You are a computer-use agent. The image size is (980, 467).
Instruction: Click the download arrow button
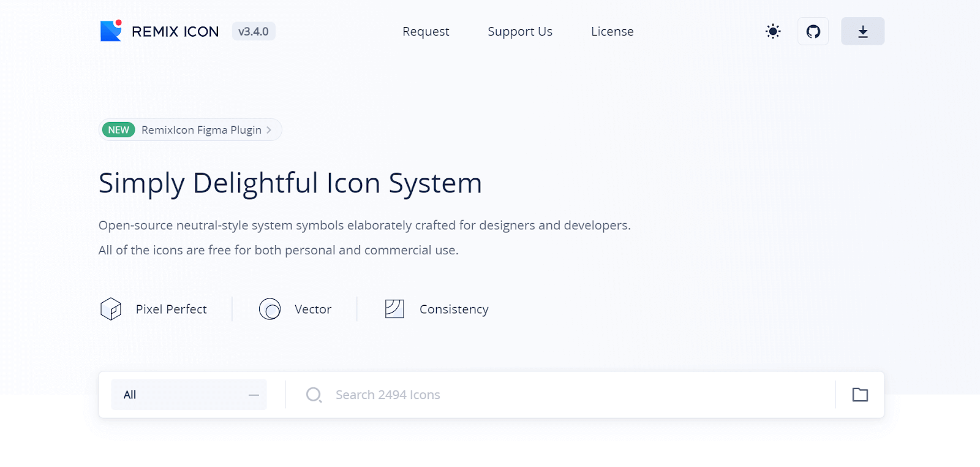[x=862, y=31]
